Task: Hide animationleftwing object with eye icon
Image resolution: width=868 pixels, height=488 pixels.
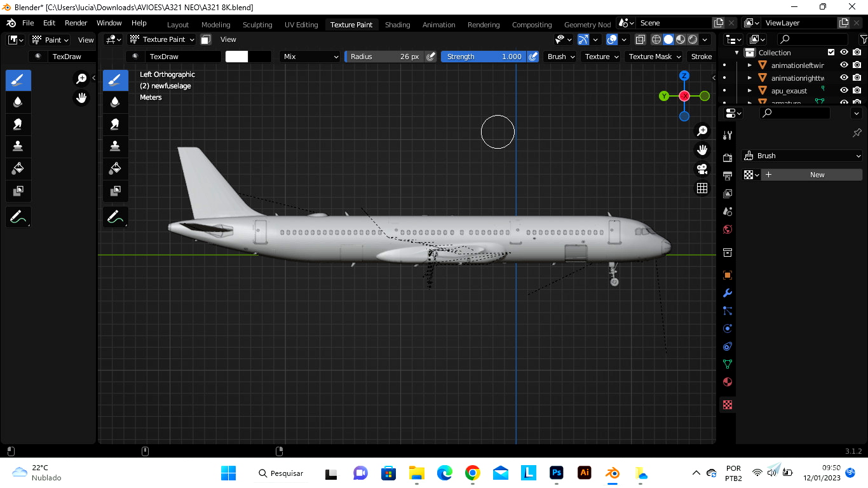Action: pos(844,65)
